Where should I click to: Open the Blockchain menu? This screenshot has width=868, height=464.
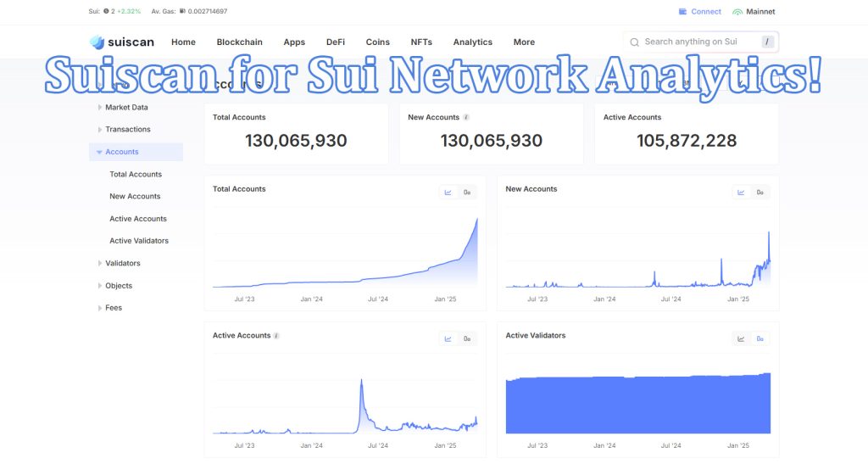click(240, 42)
